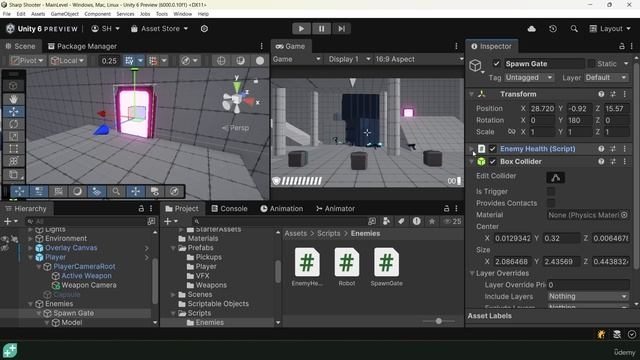Image resolution: width=640 pixels, height=360 pixels.
Task: Open the Layout dropdown
Action: pos(610,29)
